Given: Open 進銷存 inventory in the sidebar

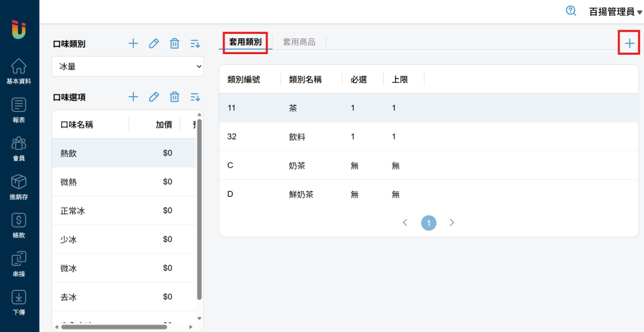Looking at the screenshot, I should [x=19, y=187].
